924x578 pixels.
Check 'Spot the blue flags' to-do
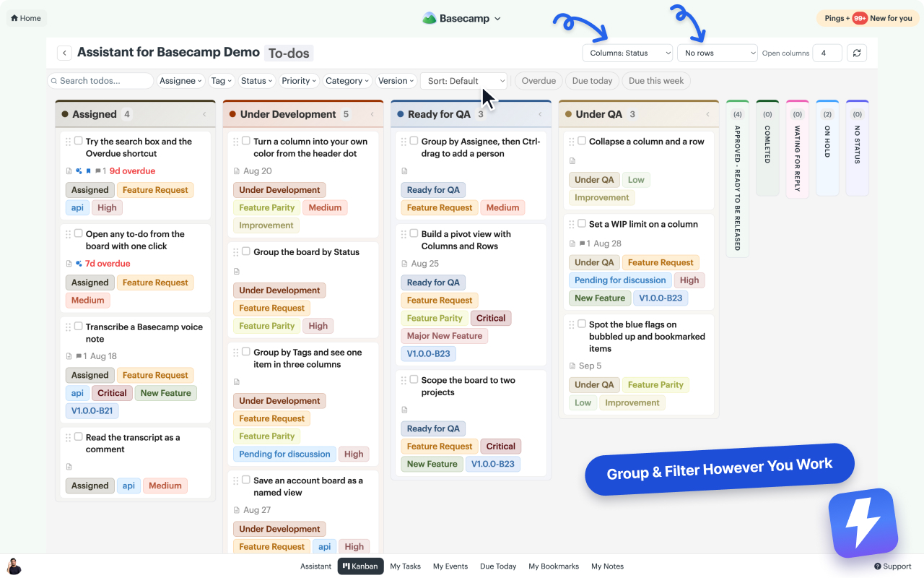coord(582,324)
